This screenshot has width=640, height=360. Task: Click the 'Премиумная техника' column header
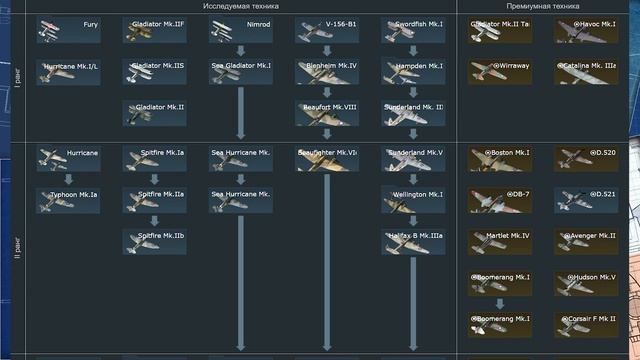(543, 6)
